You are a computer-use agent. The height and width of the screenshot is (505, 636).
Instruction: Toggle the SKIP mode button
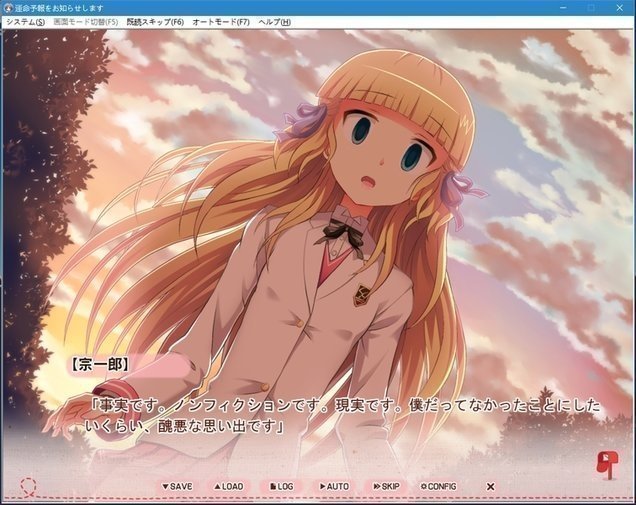click(387, 486)
